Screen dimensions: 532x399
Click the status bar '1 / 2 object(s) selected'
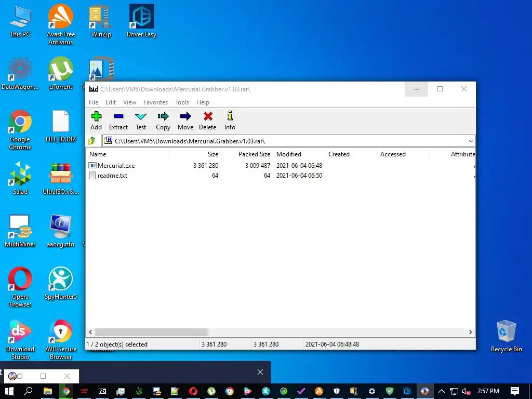tap(117, 344)
